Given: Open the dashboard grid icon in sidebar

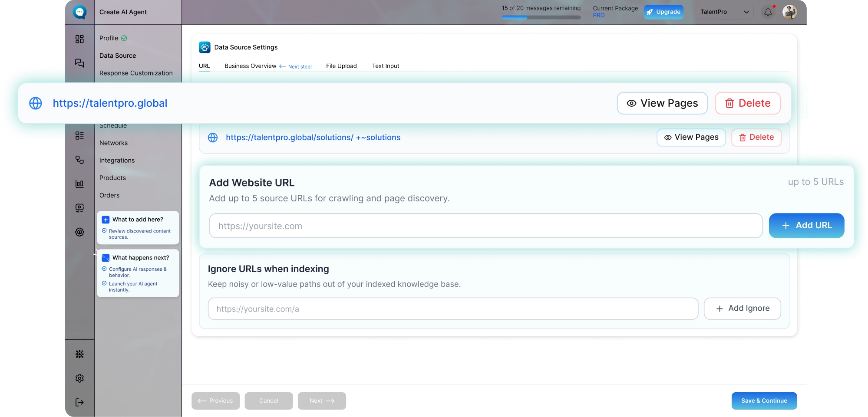Looking at the screenshot, I should 79,39.
